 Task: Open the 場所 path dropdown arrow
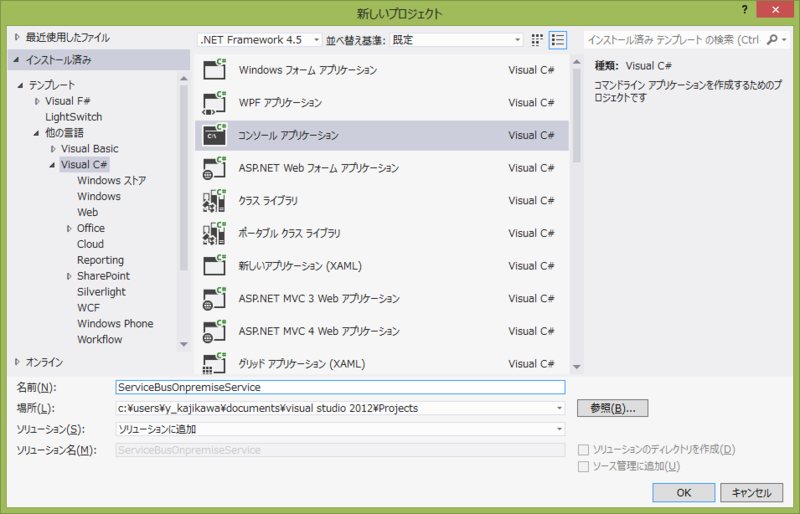[x=559, y=408]
